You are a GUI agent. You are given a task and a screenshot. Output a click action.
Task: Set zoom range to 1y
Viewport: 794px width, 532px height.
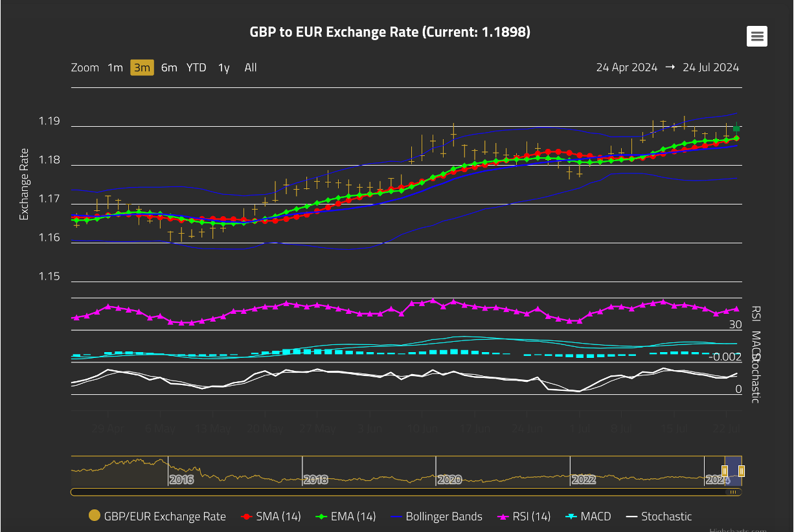coord(223,67)
